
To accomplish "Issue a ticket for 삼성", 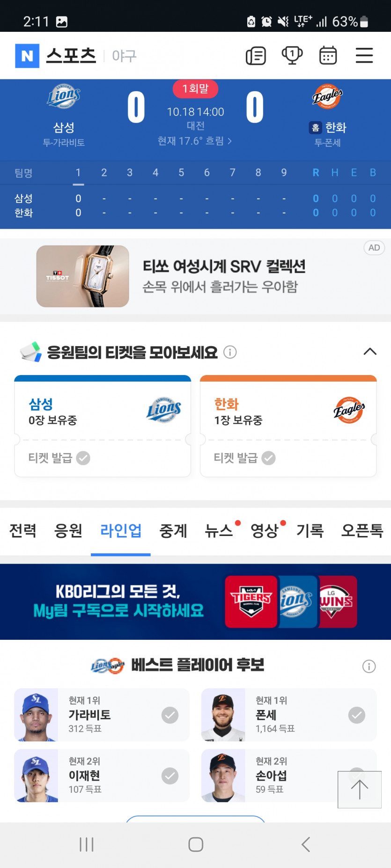I will coord(59,458).
